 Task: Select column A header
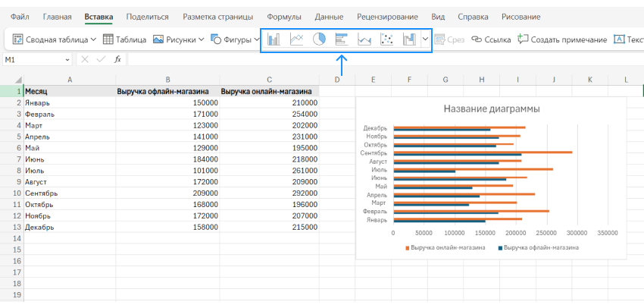coord(70,80)
